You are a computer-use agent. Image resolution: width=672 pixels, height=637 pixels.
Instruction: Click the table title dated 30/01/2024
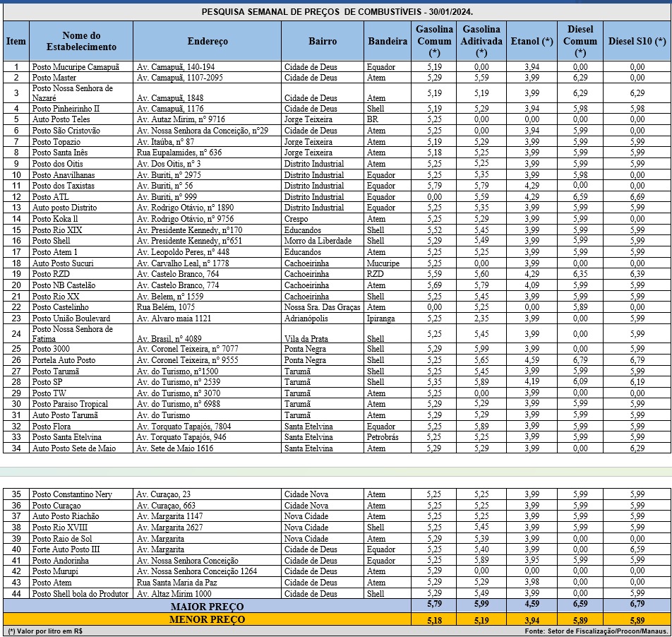(337, 12)
